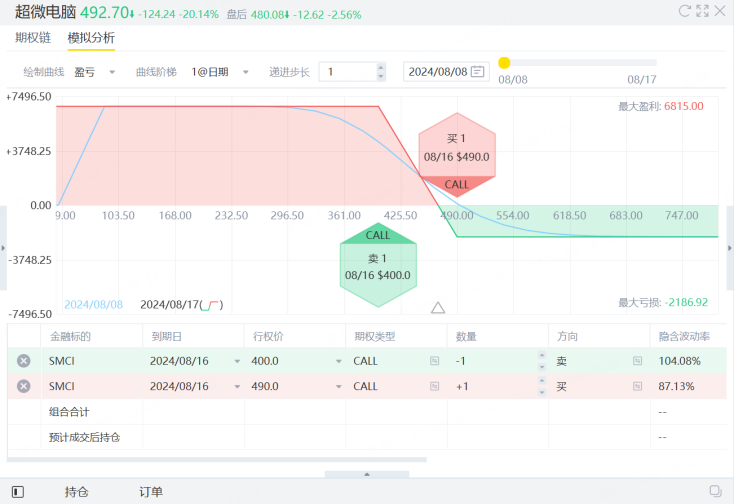Click the refresh icon at top right
Image resolution: width=734 pixels, height=504 pixels.
click(684, 11)
